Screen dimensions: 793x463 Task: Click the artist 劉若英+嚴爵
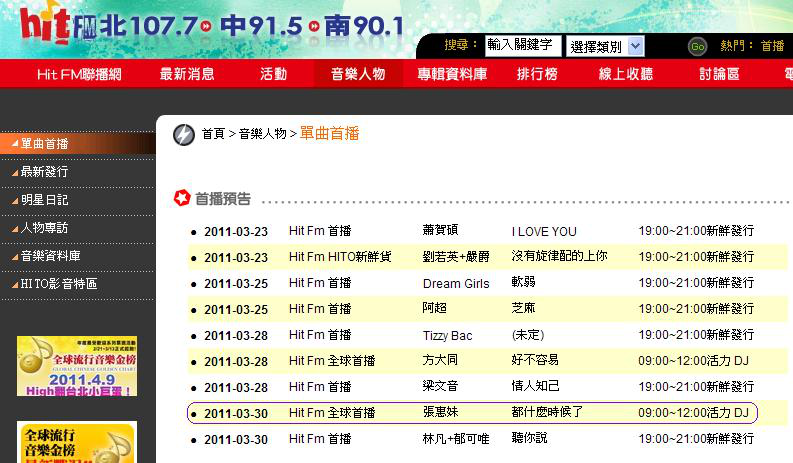point(456,257)
